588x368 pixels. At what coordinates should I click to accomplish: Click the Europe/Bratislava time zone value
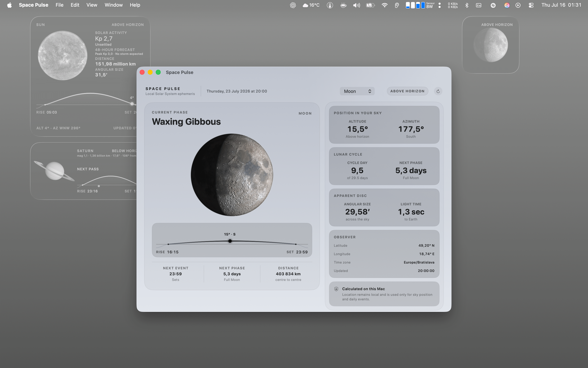tap(419, 262)
